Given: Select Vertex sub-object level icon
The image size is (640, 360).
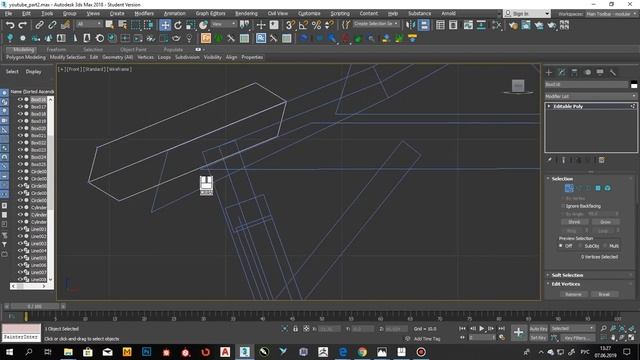Looking at the screenshot, I should pos(569,188).
